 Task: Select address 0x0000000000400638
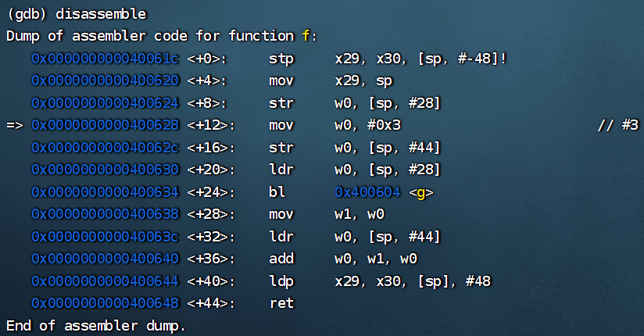pyautogui.click(x=106, y=214)
